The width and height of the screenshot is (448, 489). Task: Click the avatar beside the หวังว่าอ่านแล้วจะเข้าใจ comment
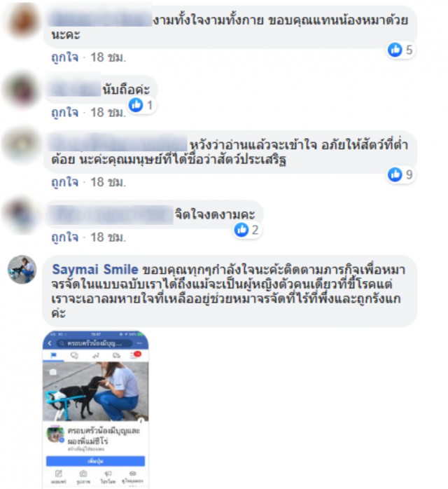pyautogui.click(x=22, y=145)
